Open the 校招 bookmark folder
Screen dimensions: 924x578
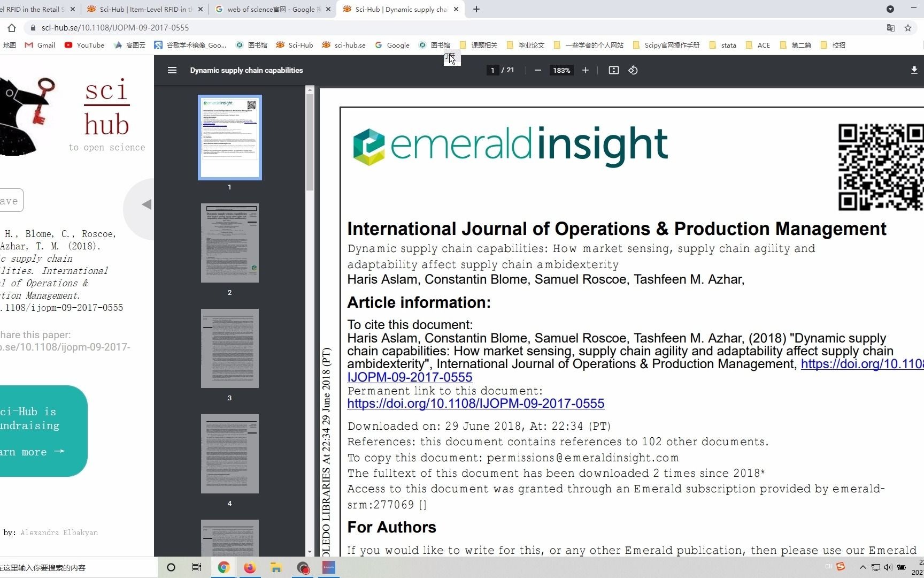[833, 45]
